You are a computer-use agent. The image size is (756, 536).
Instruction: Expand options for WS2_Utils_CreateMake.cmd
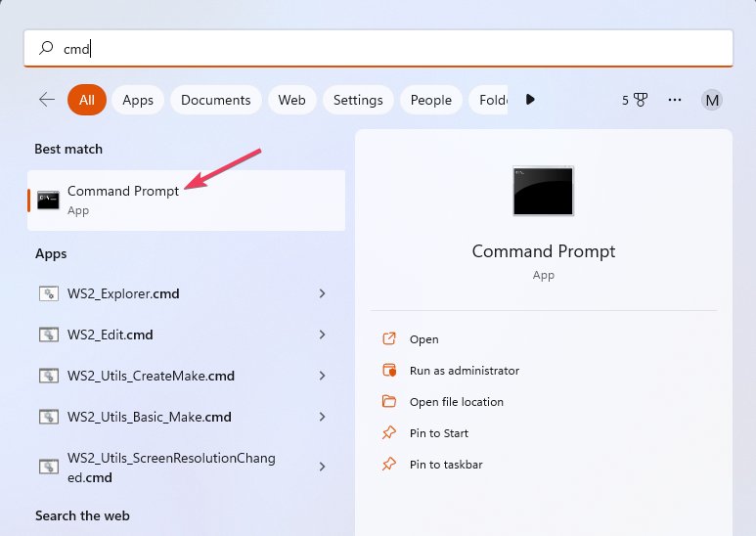[322, 376]
